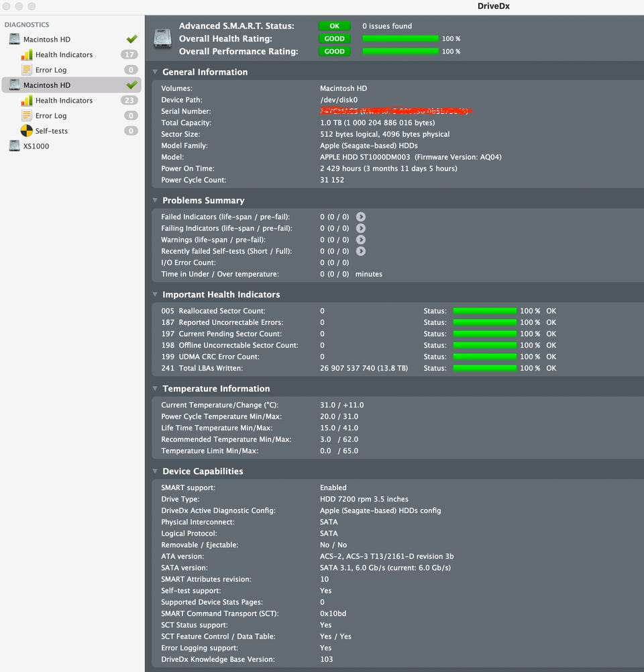Screen dimensions: 644x672
Task: Click the Current Pending Sector Count status bar
Action: point(485,334)
